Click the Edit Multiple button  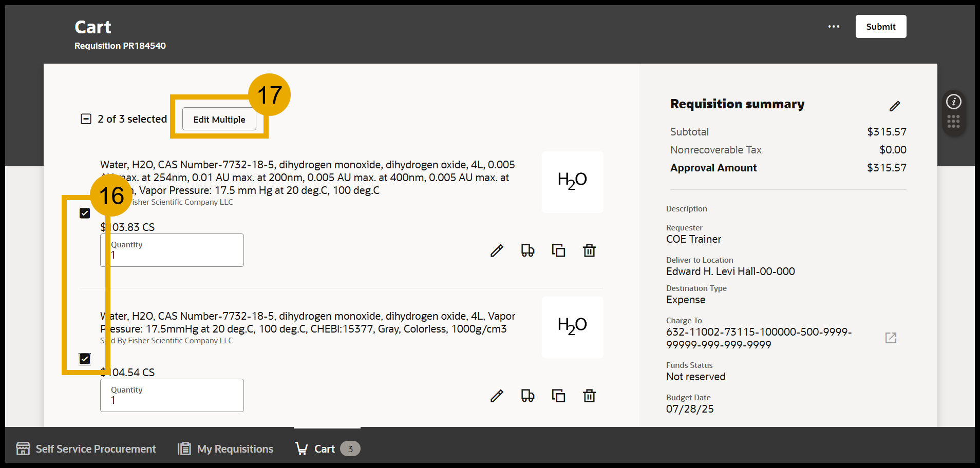tap(219, 119)
